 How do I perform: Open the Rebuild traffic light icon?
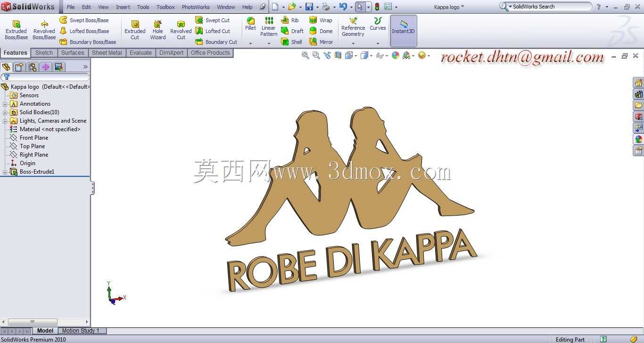[x=377, y=7]
